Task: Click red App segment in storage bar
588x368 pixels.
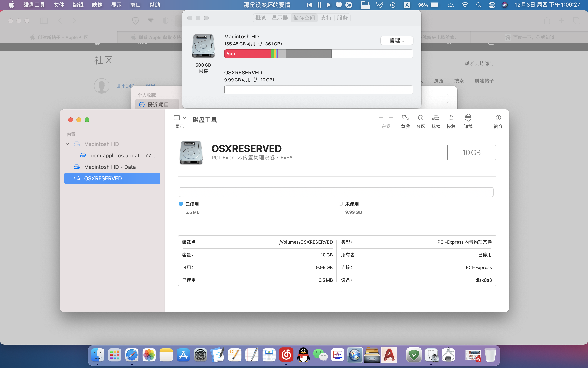Action: pyautogui.click(x=248, y=54)
